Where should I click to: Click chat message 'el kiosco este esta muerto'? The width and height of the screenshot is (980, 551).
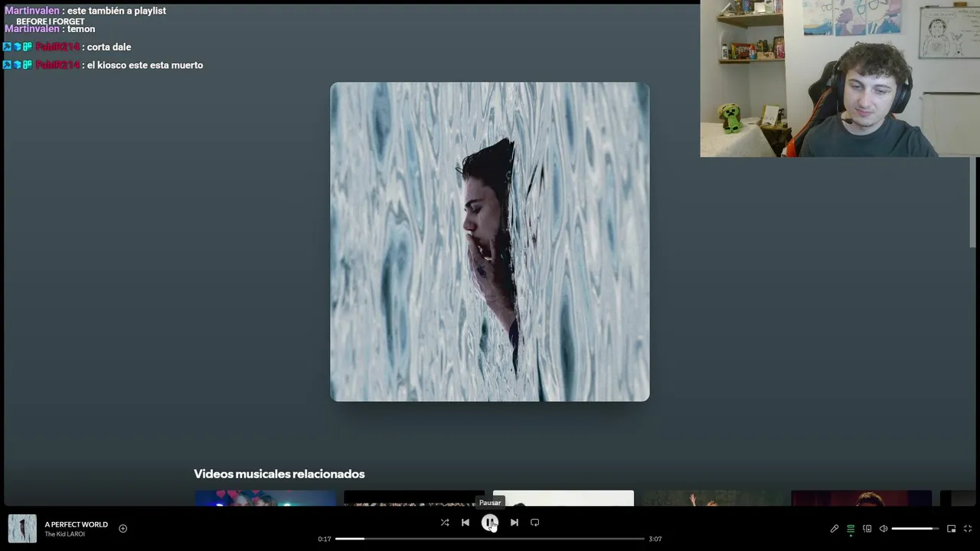click(x=145, y=65)
